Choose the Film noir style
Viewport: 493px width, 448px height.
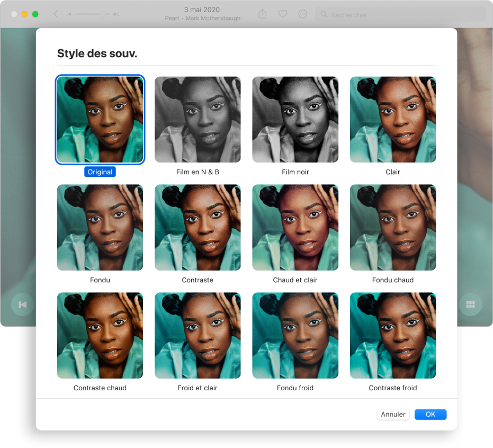tap(295, 120)
